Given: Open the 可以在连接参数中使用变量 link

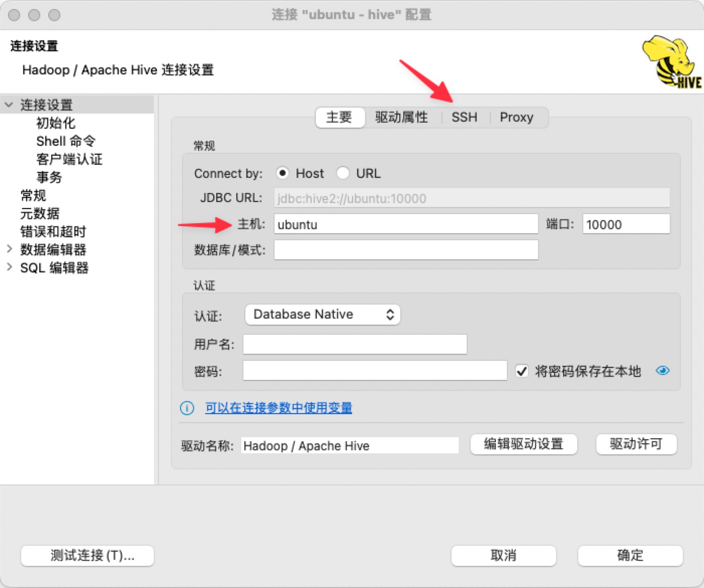Looking at the screenshot, I should click(279, 408).
